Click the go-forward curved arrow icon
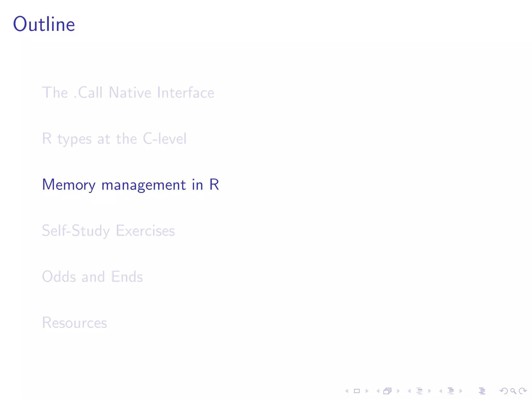Image resolution: width=532 pixels, height=399 pixels. point(523,391)
